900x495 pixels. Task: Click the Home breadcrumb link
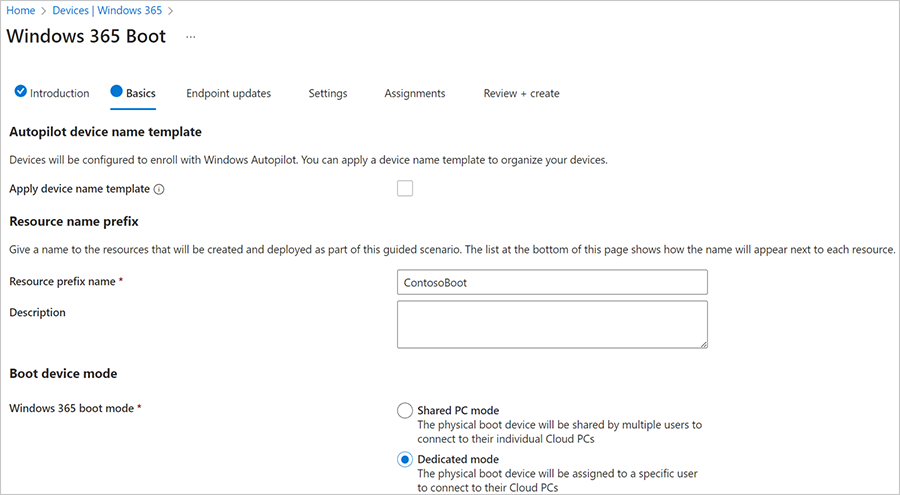pos(21,10)
